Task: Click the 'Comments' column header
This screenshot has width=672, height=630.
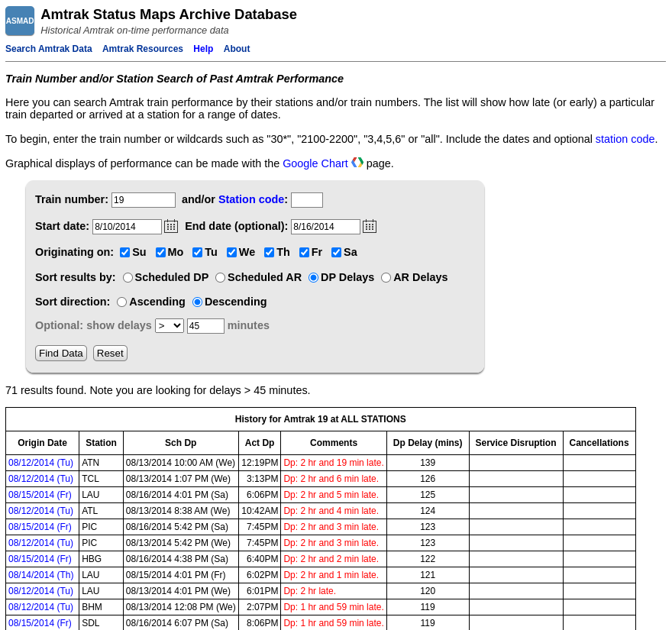Action: pos(334,443)
